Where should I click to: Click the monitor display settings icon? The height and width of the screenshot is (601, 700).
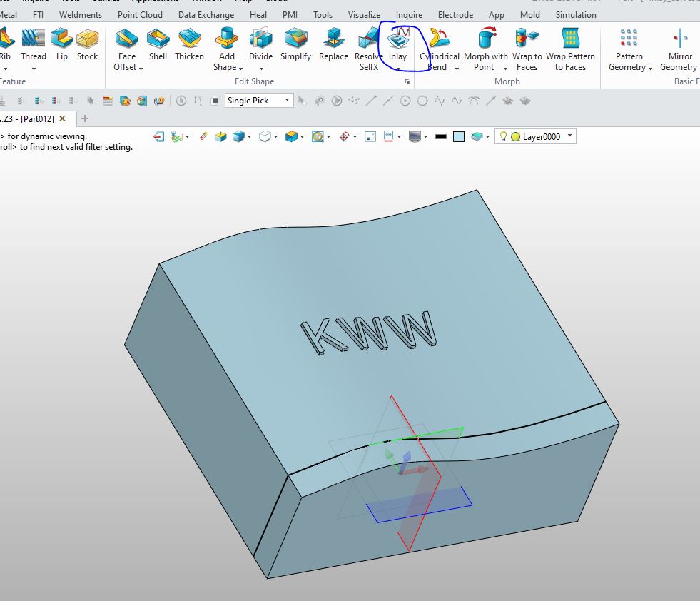415,136
